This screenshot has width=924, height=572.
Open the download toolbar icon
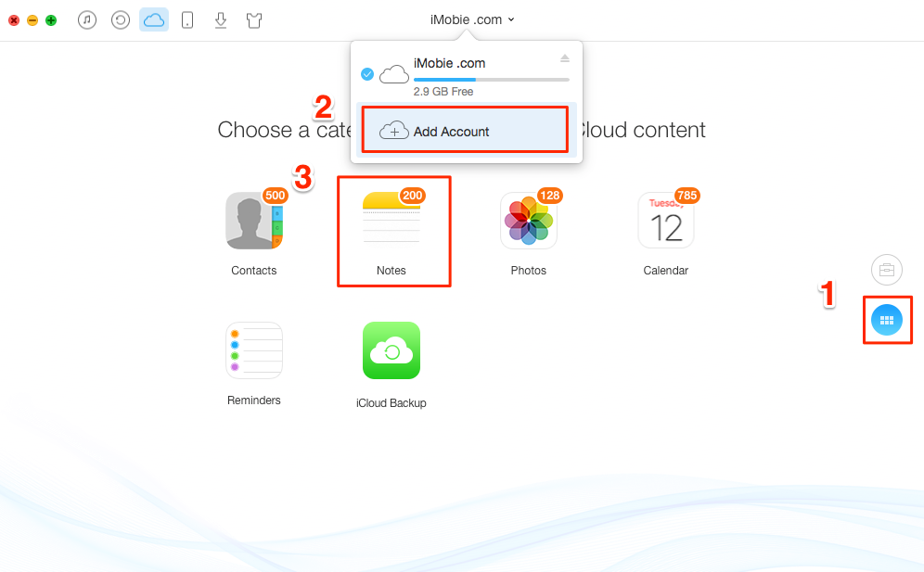pos(221,20)
